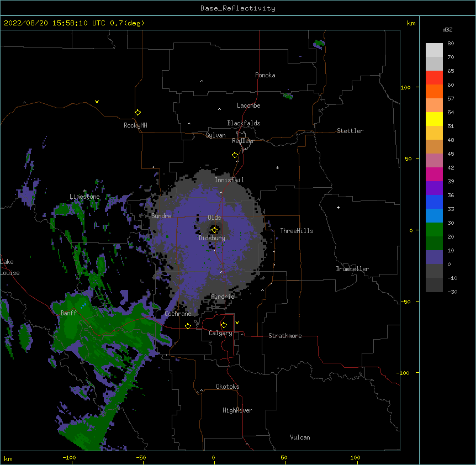The height and width of the screenshot is (465, 476).
Task: Click the Vulcan label
Action: point(300,437)
